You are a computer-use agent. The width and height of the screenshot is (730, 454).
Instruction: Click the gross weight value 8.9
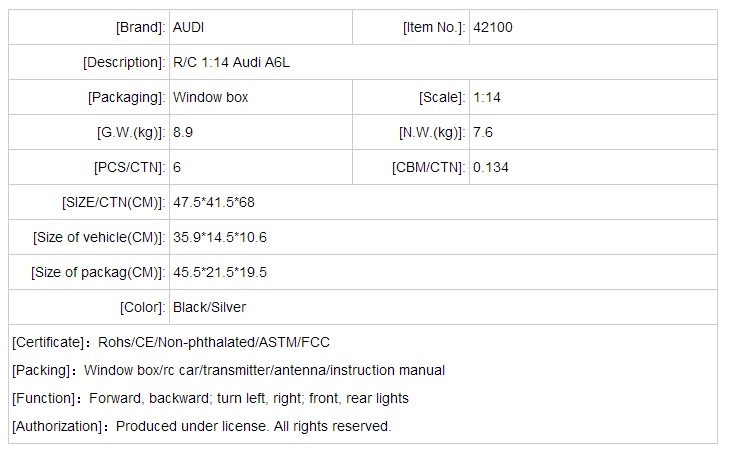[x=183, y=132]
